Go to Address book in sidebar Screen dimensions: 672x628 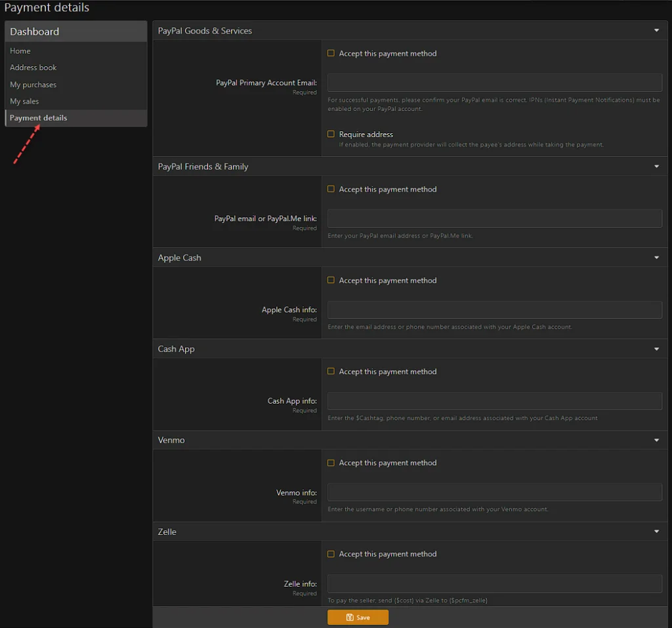click(x=33, y=68)
